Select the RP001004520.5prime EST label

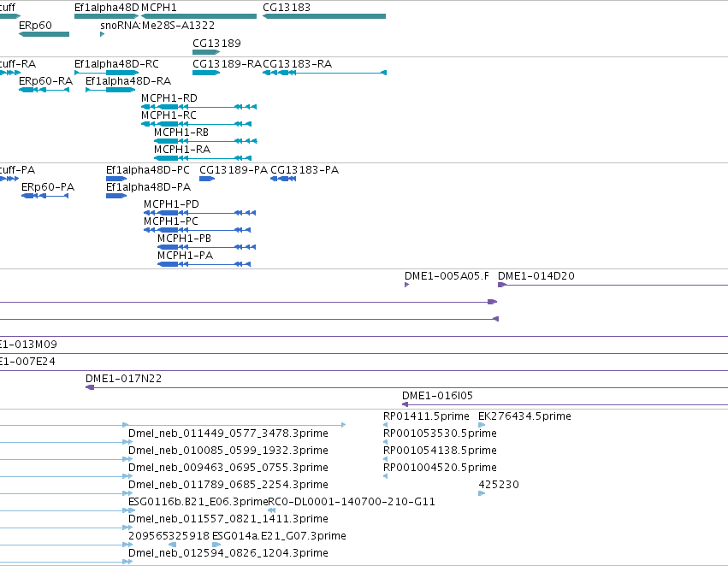click(440, 468)
